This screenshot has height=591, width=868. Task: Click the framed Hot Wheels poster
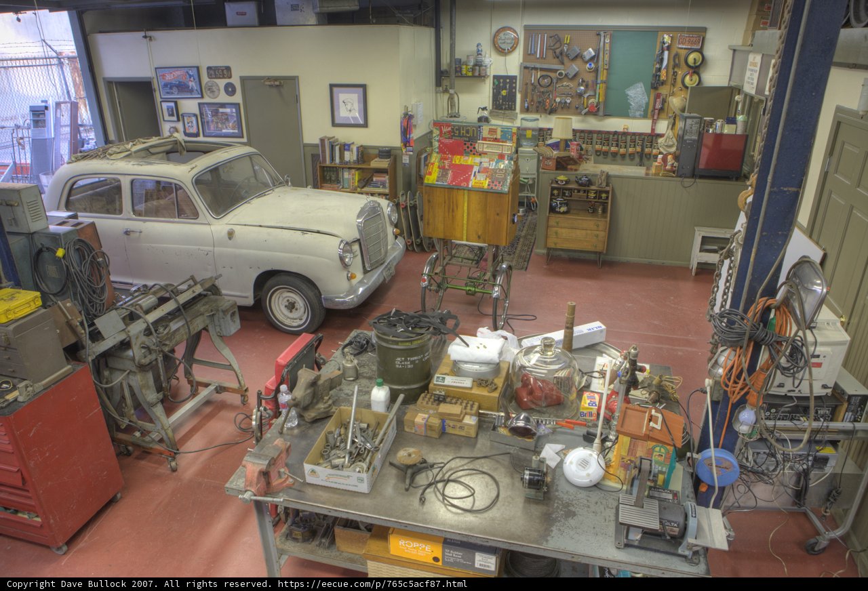click(178, 82)
